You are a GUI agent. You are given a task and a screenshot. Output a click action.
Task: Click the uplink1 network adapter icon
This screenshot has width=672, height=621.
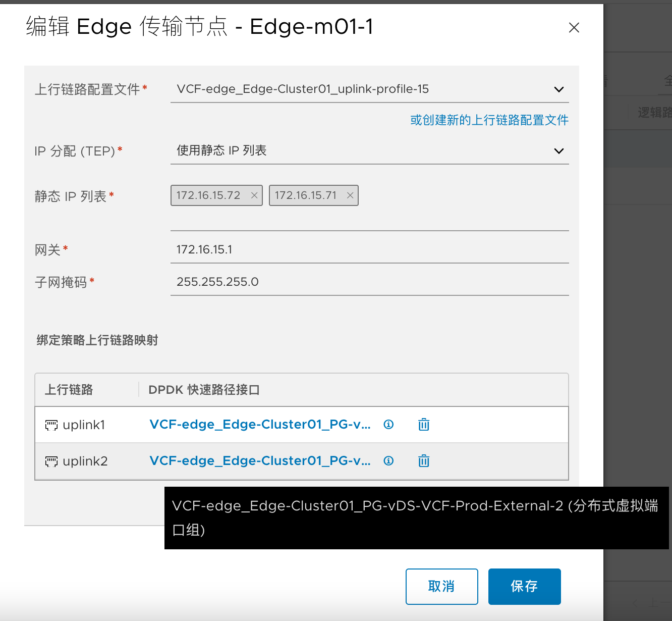coord(51,426)
